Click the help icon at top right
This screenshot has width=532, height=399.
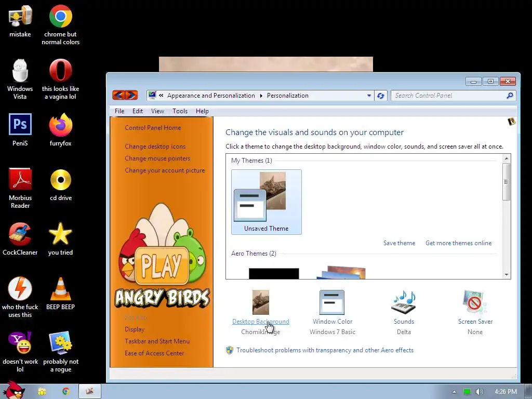(511, 122)
